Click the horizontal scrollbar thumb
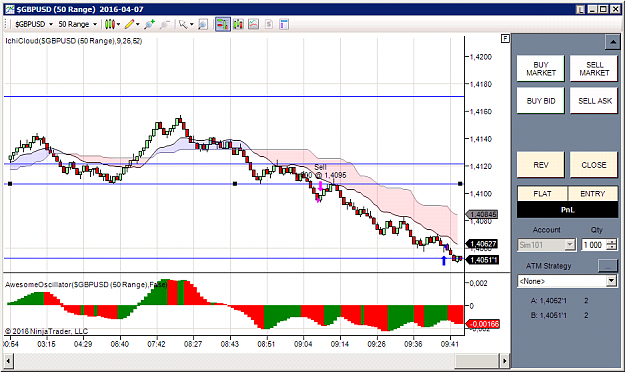This screenshot has height=374, width=625. [x=477, y=361]
